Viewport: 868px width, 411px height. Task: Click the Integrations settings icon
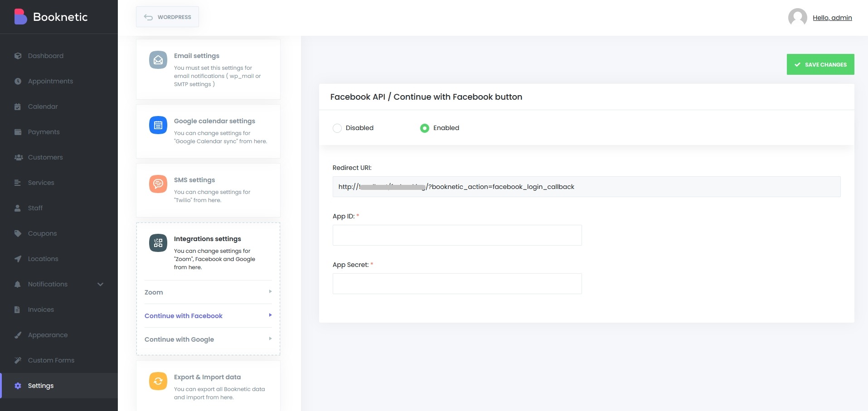pyautogui.click(x=158, y=243)
